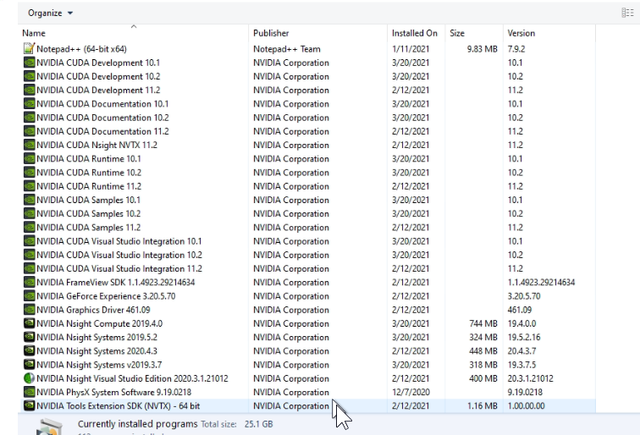Click the NVIDIA CUDA Development 11.2 icon
The height and width of the screenshot is (435, 640).
click(x=29, y=90)
